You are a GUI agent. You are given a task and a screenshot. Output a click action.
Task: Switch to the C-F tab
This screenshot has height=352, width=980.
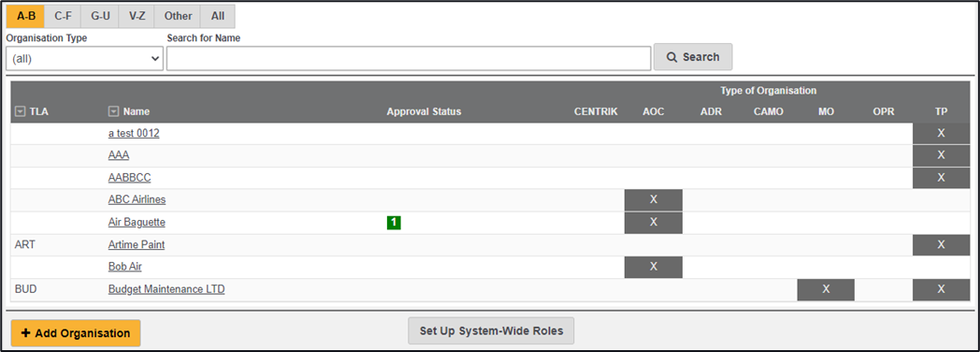[x=64, y=17]
